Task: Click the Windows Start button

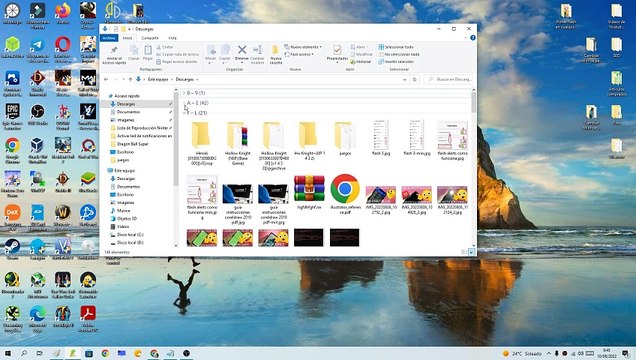Action: coord(8,353)
